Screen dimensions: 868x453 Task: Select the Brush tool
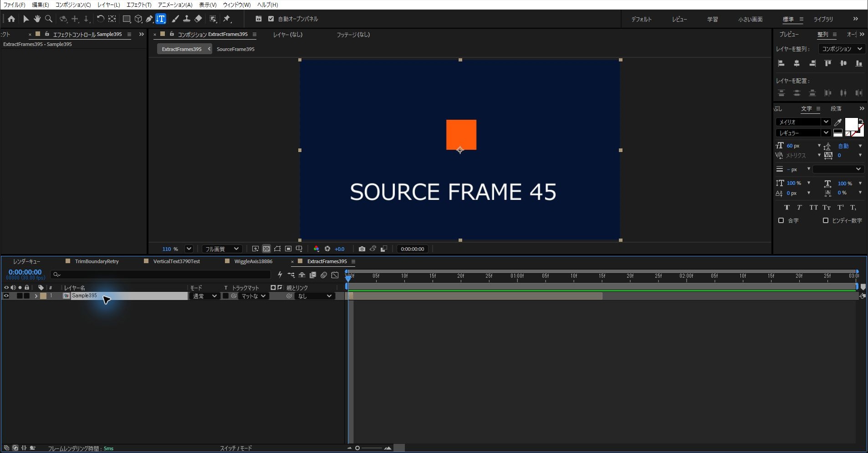click(x=175, y=19)
